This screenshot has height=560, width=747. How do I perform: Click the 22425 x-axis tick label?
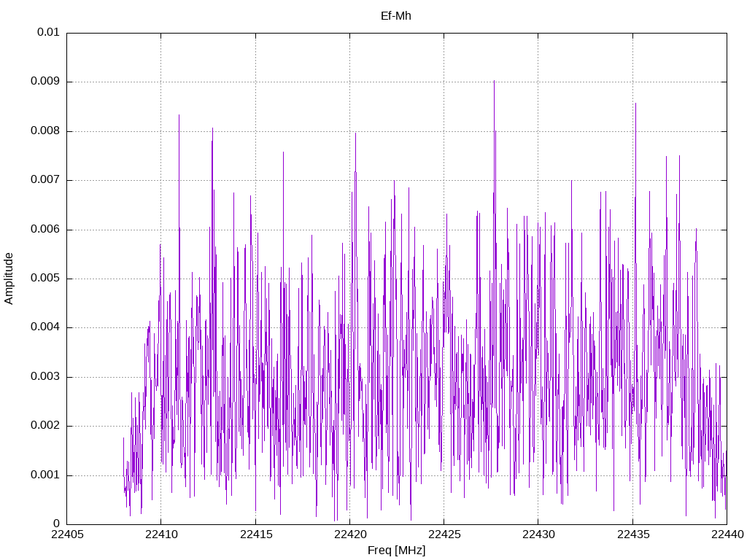(444, 534)
